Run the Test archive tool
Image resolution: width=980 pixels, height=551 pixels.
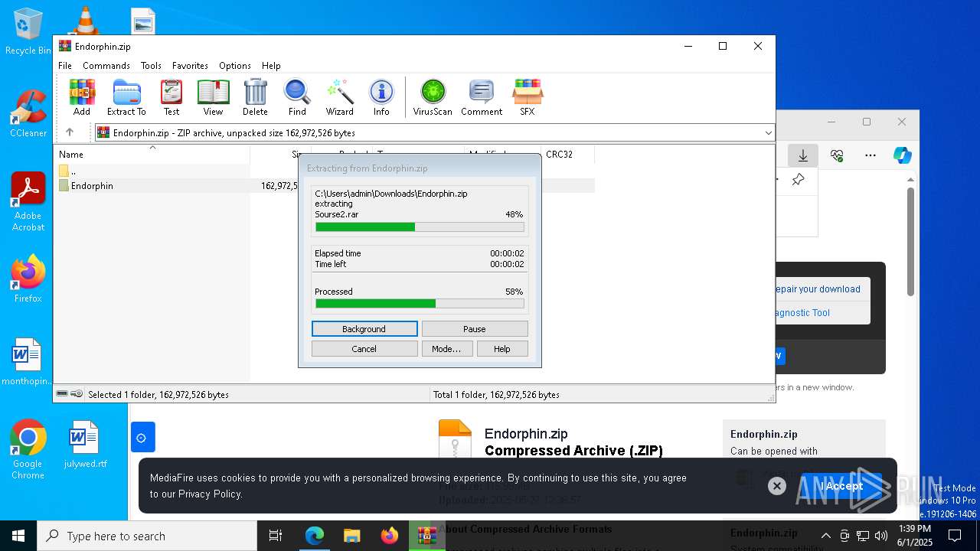(x=171, y=97)
